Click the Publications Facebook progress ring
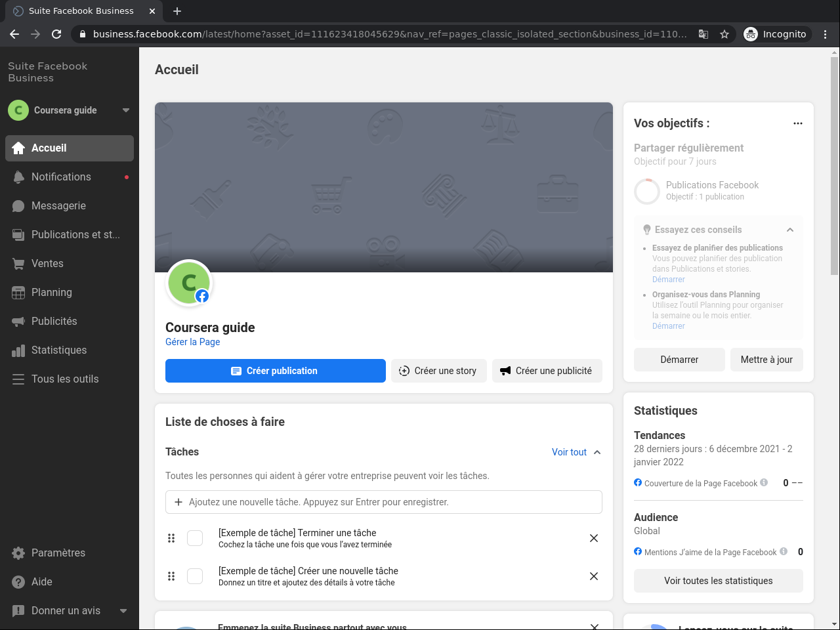Viewport: 840px width, 630px height. point(647,191)
